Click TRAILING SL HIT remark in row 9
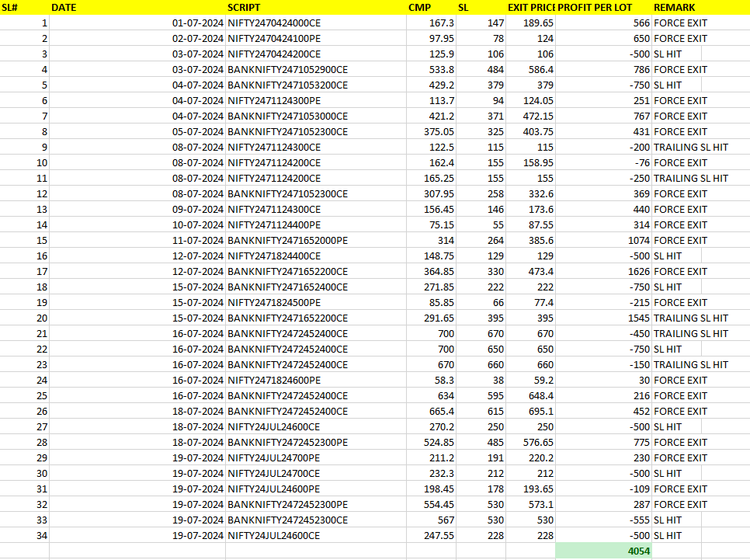The image size is (750, 560). click(691, 148)
